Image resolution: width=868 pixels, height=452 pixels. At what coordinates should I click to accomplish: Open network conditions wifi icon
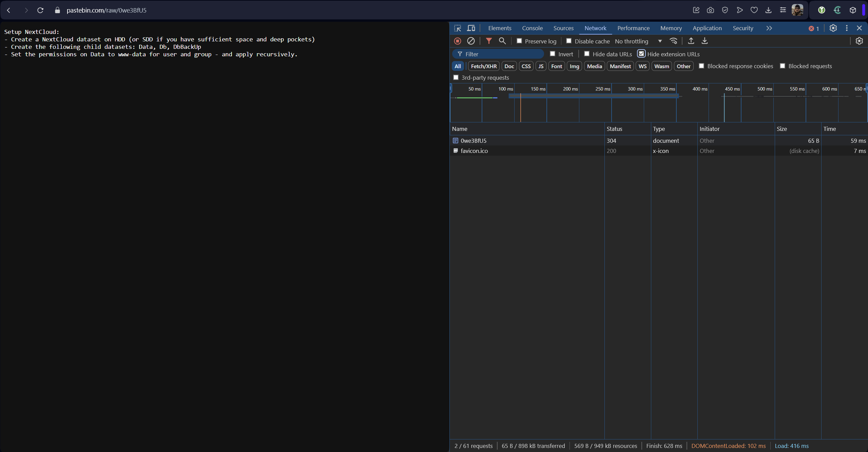tap(673, 41)
